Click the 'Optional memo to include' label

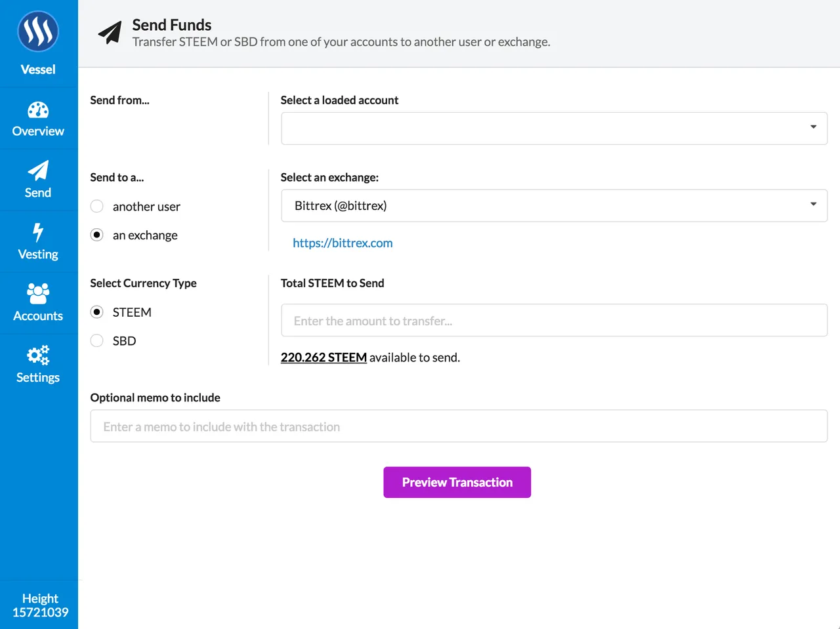tap(156, 397)
